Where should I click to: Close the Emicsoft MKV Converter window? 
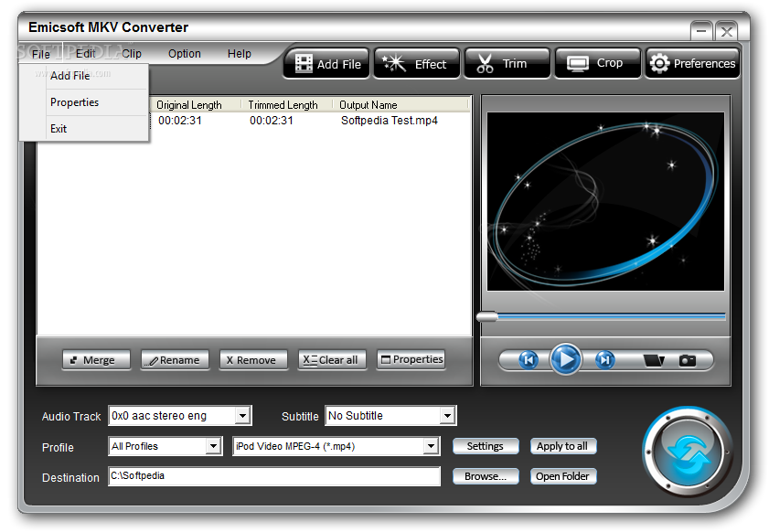726,31
